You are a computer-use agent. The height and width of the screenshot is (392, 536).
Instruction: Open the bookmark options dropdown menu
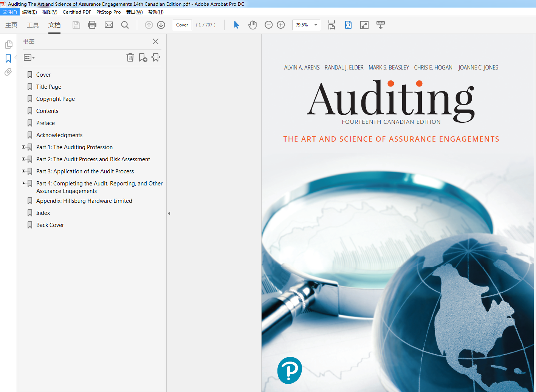tap(29, 58)
